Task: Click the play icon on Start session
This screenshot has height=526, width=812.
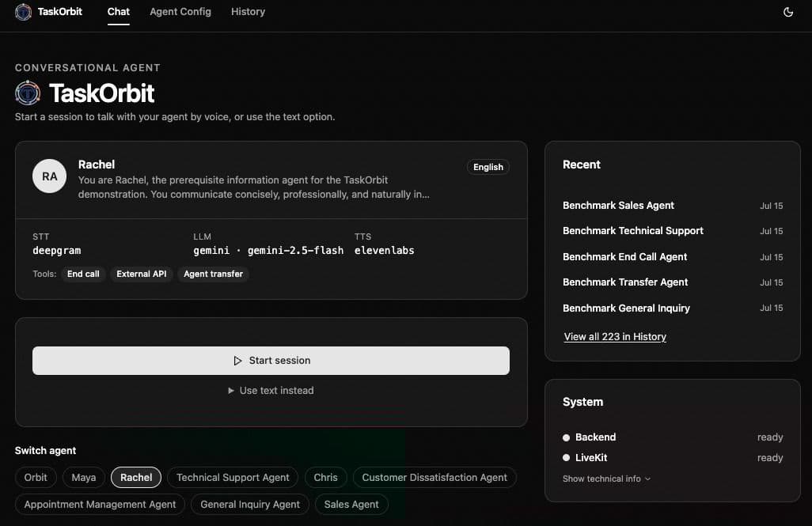Action: point(237,361)
